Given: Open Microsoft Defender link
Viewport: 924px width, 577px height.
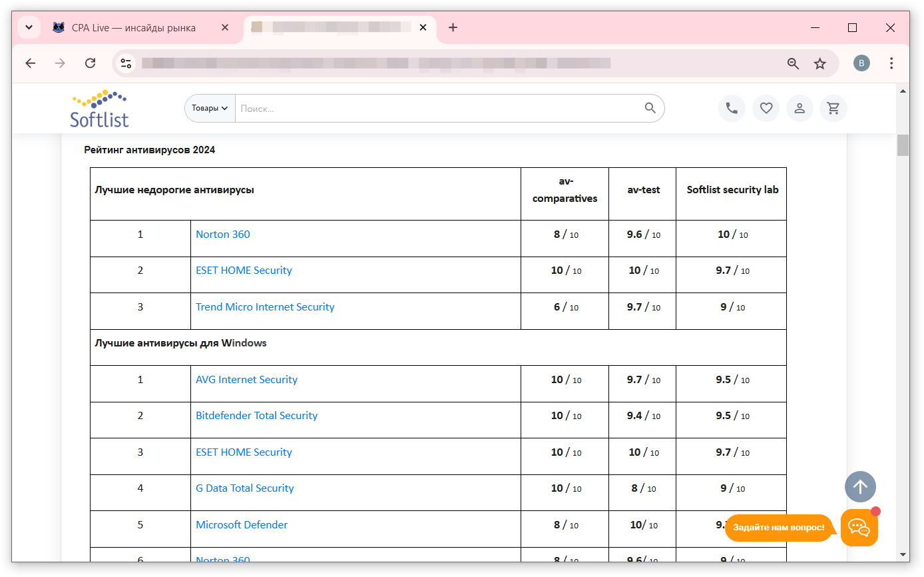Looking at the screenshot, I should click(242, 525).
